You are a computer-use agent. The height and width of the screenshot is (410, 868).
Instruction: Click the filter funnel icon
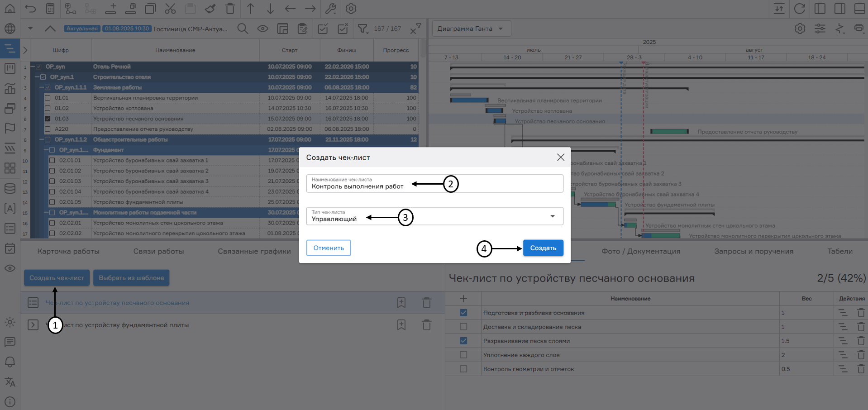(x=362, y=29)
